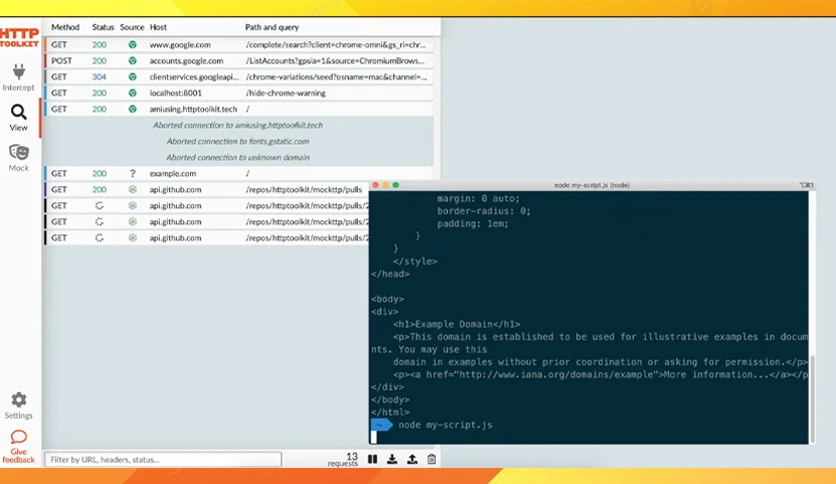This screenshot has width=836, height=484.
Task: Select Aborted connection to unknown domain
Action: (x=238, y=157)
